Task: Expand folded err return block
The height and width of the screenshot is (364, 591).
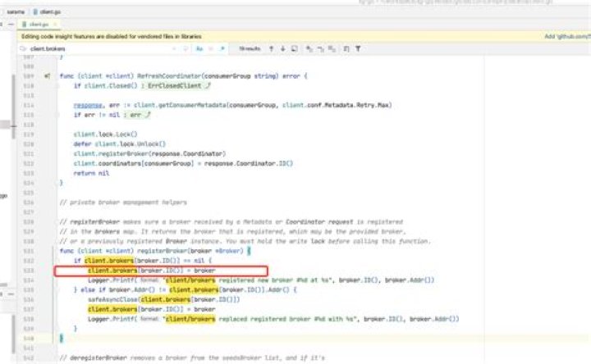Action: pos(137,115)
